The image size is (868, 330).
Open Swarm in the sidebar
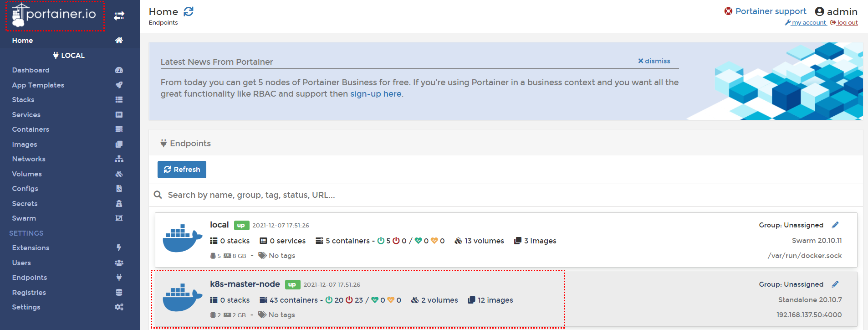(24, 218)
